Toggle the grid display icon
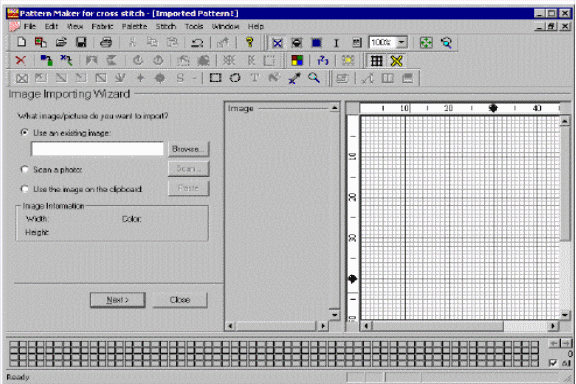The height and width of the screenshot is (384, 576). point(377,61)
